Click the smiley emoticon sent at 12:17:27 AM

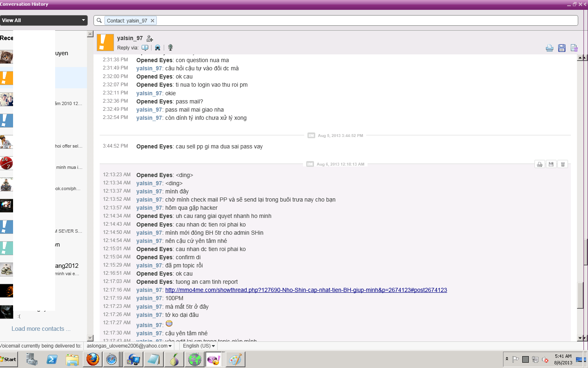point(169,323)
